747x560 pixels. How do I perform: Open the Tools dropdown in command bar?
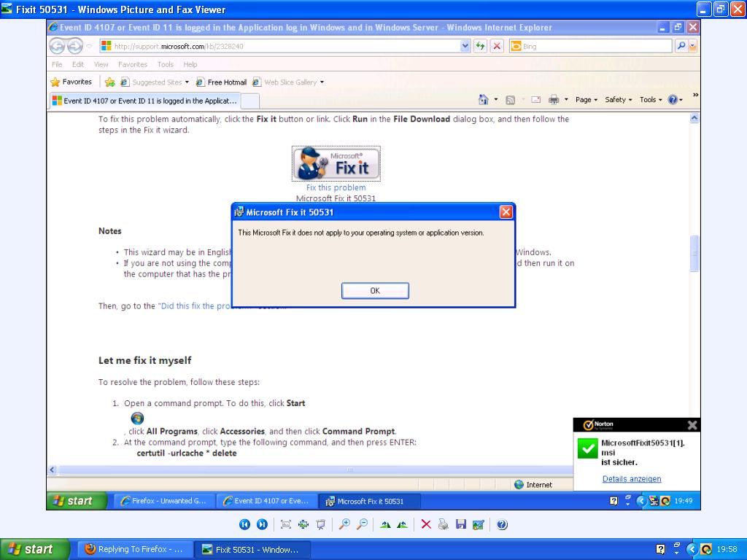651,99
